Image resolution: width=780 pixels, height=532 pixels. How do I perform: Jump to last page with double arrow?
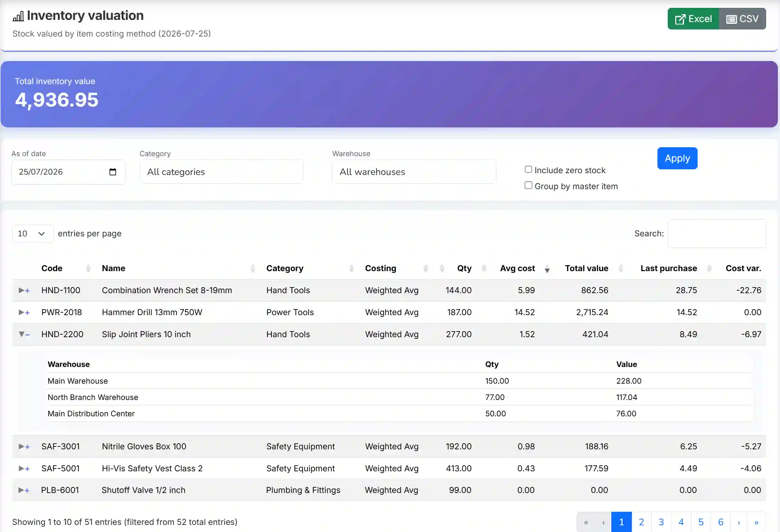click(x=757, y=522)
